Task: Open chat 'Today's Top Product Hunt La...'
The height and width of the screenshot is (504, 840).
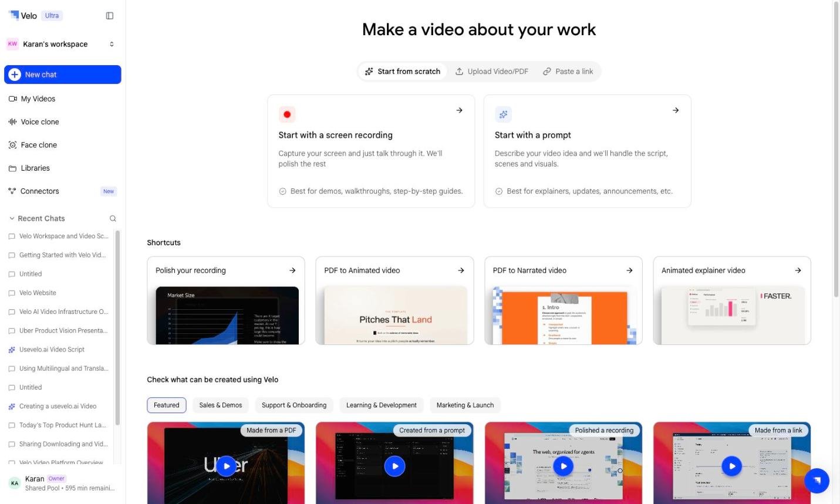Action: 59,425
